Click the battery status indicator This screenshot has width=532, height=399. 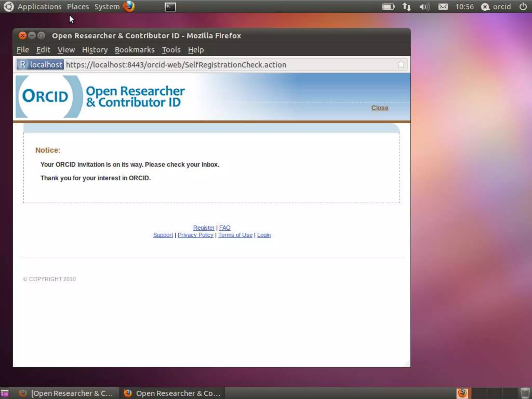point(388,7)
